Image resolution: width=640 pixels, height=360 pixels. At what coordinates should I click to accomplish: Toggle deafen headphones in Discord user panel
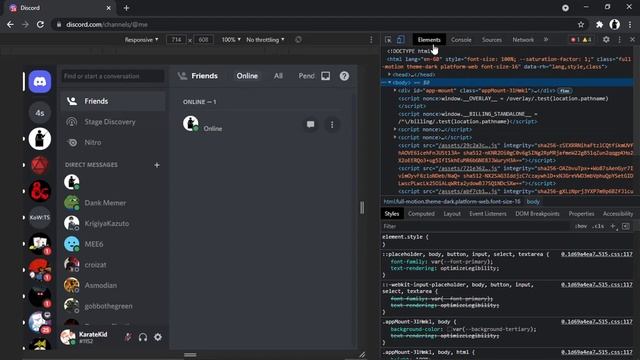click(x=143, y=337)
